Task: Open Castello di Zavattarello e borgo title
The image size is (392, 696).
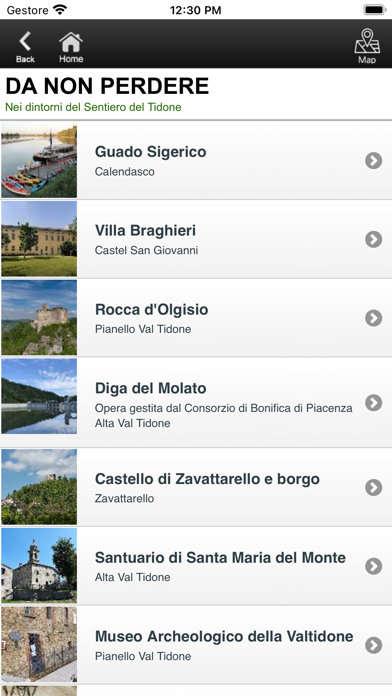Action: coord(207,479)
